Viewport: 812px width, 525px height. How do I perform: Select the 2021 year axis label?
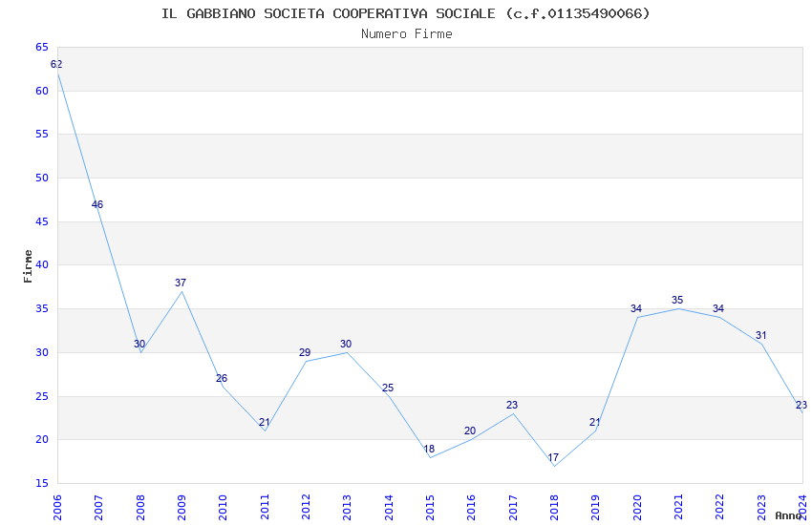click(x=678, y=508)
